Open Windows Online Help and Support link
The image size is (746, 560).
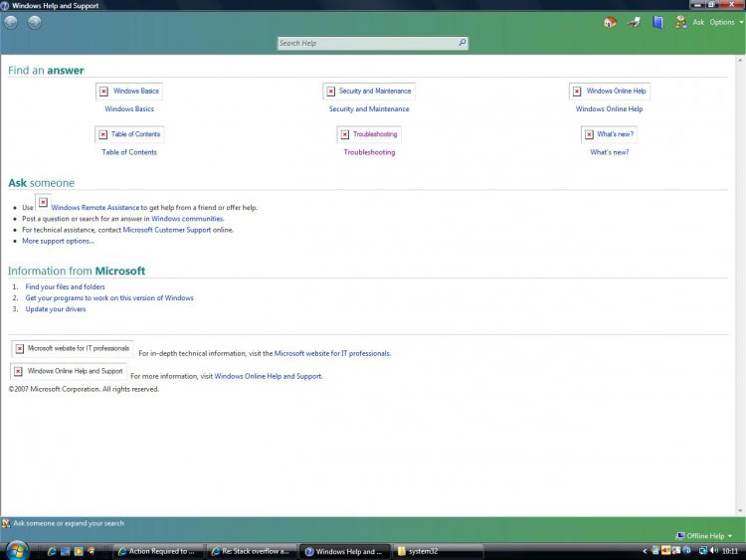(269, 376)
